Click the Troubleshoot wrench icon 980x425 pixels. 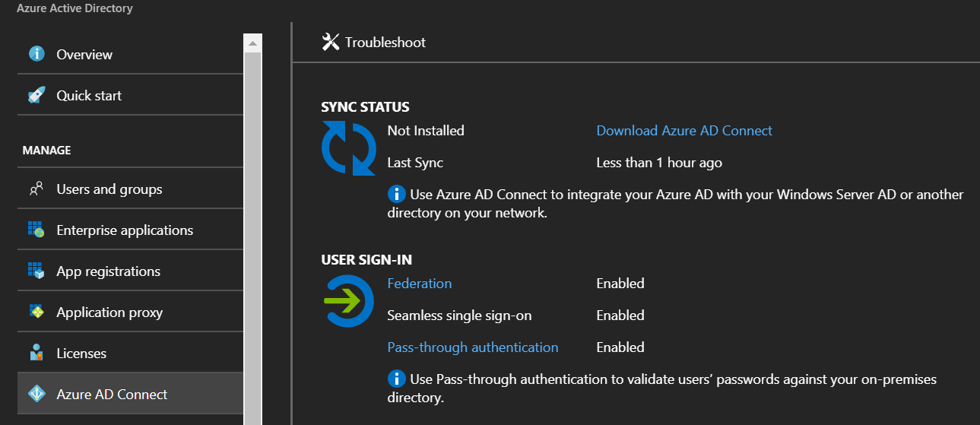(330, 42)
